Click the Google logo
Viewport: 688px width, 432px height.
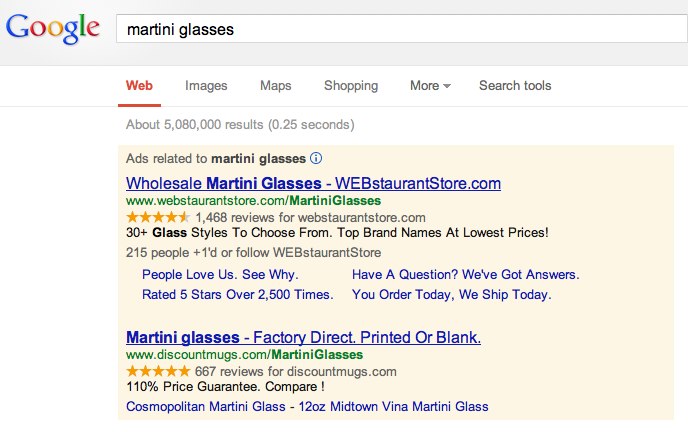(52, 30)
